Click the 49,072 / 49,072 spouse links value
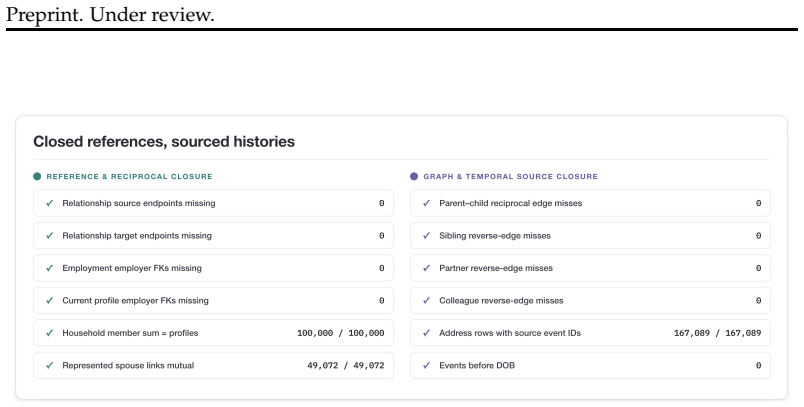804x407 pixels. [346, 365]
